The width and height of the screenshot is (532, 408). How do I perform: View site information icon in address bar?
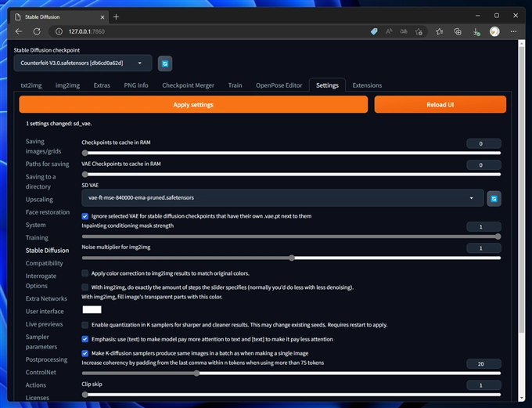59,31
